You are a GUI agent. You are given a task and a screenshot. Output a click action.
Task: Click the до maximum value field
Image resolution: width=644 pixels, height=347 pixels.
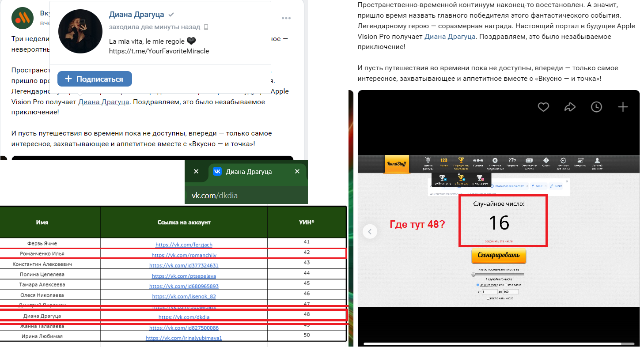point(511,292)
